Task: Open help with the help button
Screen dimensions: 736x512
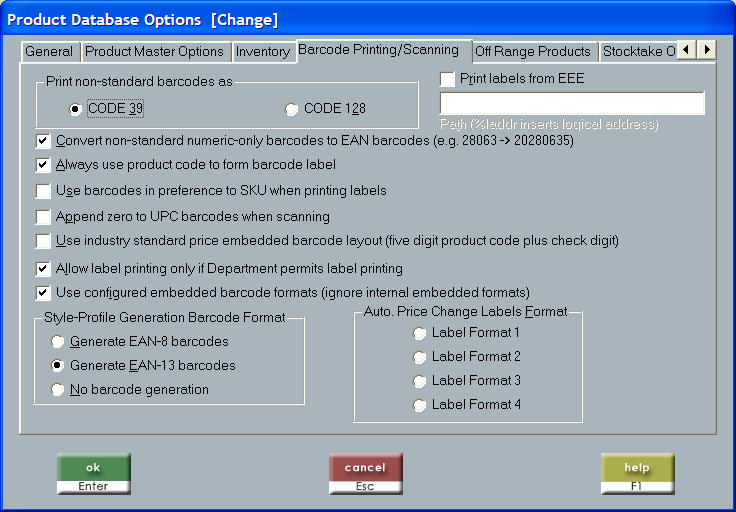Action: [x=637, y=474]
